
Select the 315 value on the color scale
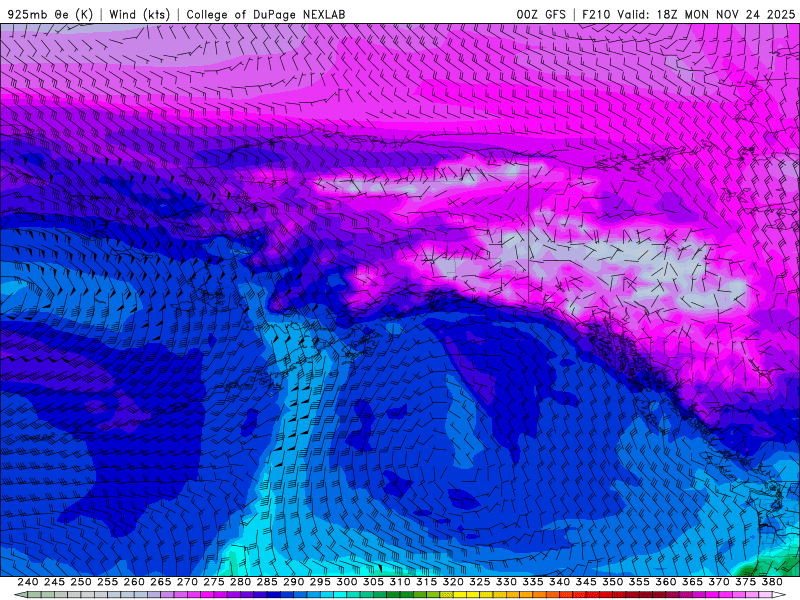(427, 582)
